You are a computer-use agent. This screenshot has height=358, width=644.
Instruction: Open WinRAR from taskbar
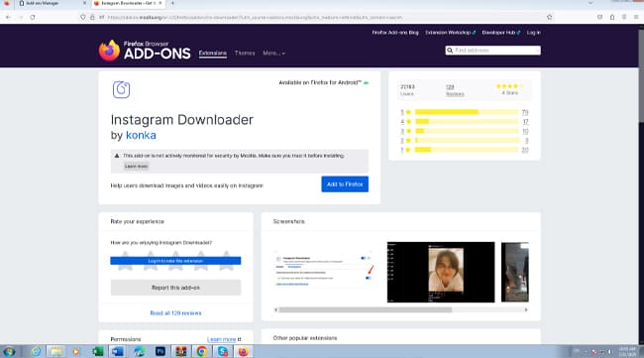181,351
